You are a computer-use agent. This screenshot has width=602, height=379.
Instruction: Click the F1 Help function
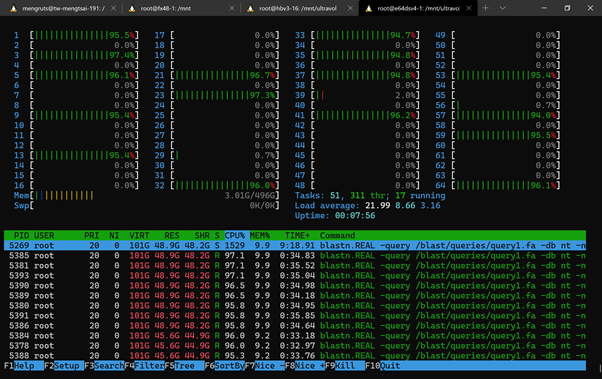(24, 366)
